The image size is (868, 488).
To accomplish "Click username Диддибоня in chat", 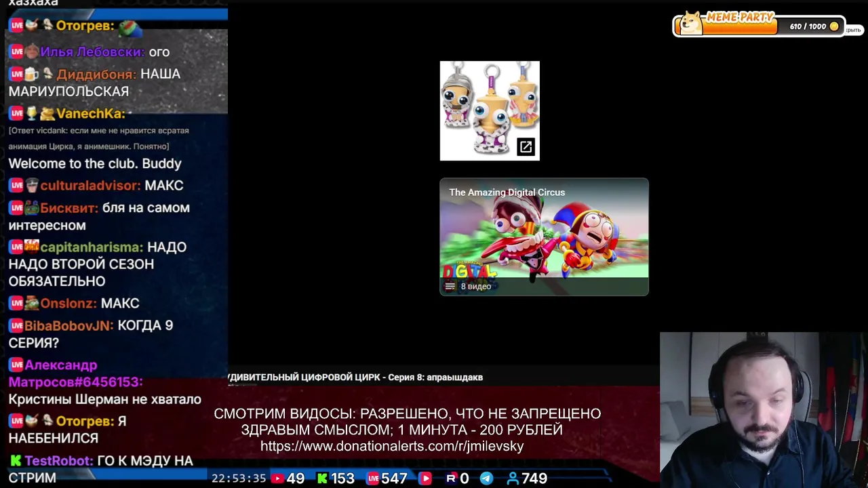I will pos(96,75).
